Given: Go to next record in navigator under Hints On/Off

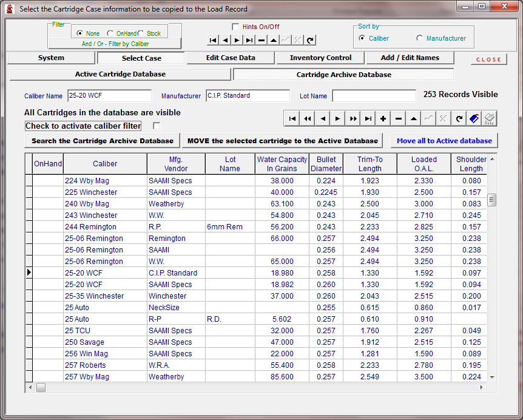Looking at the screenshot, I should point(237,41).
